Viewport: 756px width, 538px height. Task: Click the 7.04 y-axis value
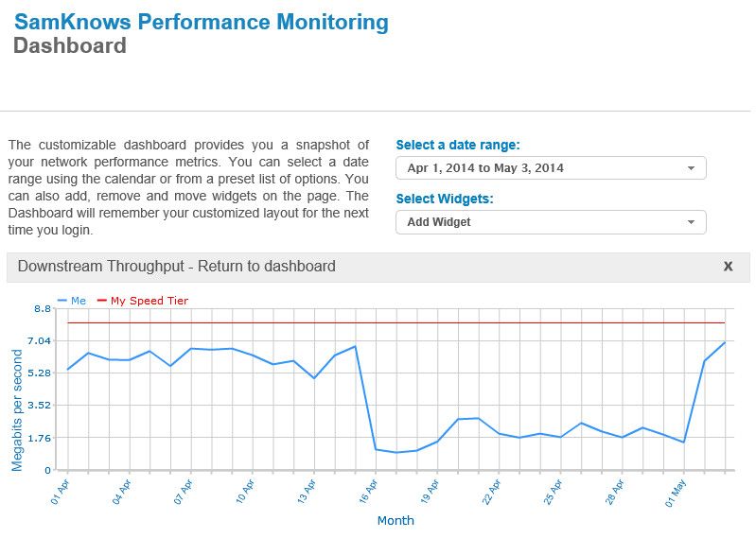pyautogui.click(x=39, y=341)
